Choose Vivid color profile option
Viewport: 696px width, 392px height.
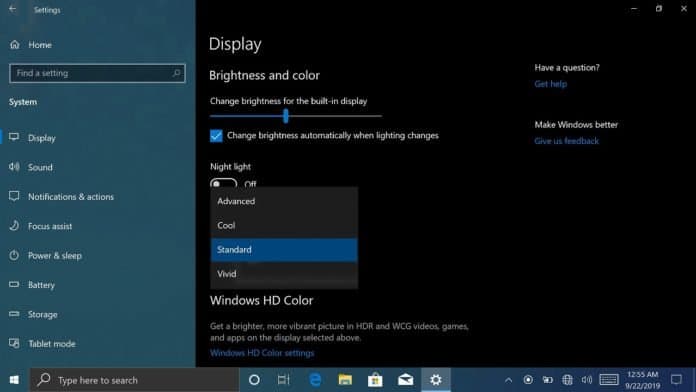[284, 274]
